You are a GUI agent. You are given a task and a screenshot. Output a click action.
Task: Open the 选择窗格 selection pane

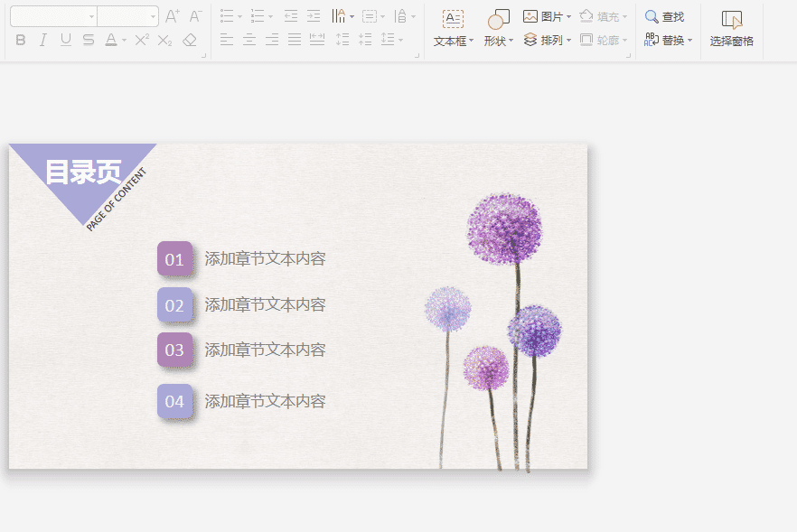pyautogui.click(x=731, y=29)
